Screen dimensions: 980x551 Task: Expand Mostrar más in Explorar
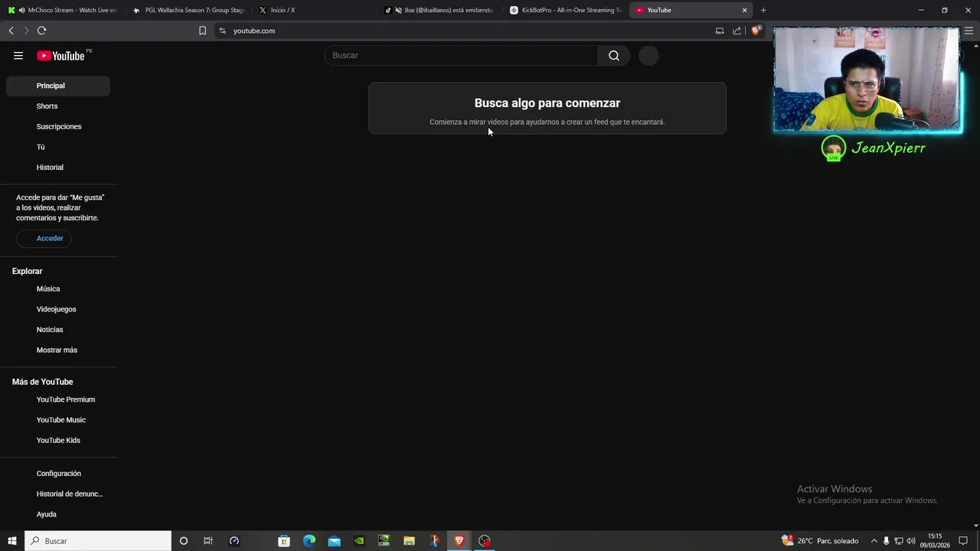(x=58, y=350)
